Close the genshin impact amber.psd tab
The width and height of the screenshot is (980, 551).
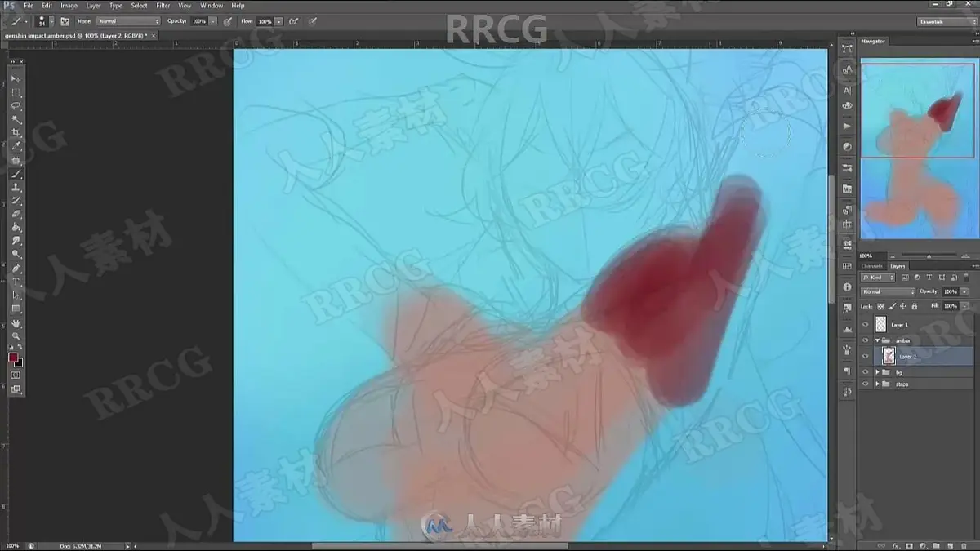coord(154,36)
